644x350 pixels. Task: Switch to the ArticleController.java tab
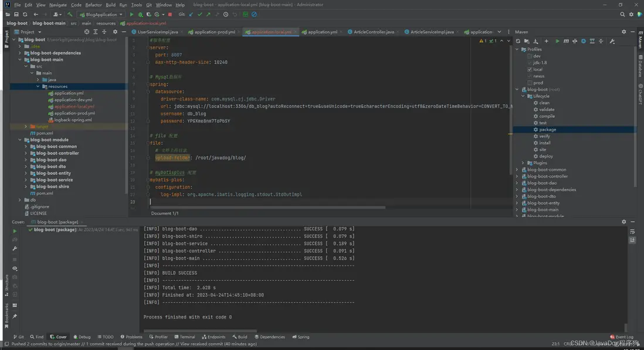coord(374,32)
